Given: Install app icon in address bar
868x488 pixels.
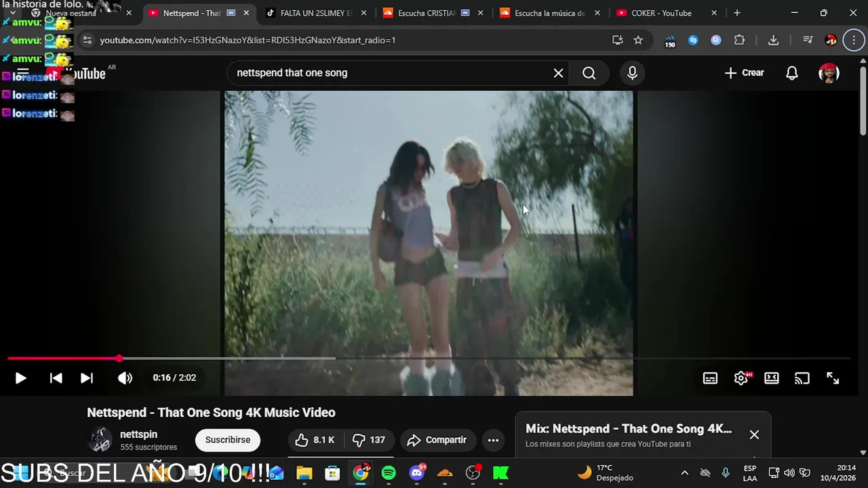Looking at the screenshot, I should (x=617, y=40).
